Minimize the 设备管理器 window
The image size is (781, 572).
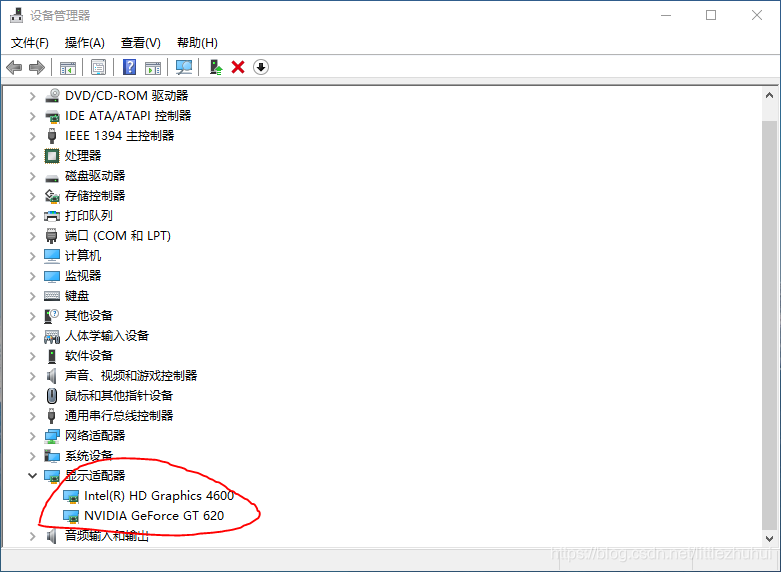pos(666,15)
